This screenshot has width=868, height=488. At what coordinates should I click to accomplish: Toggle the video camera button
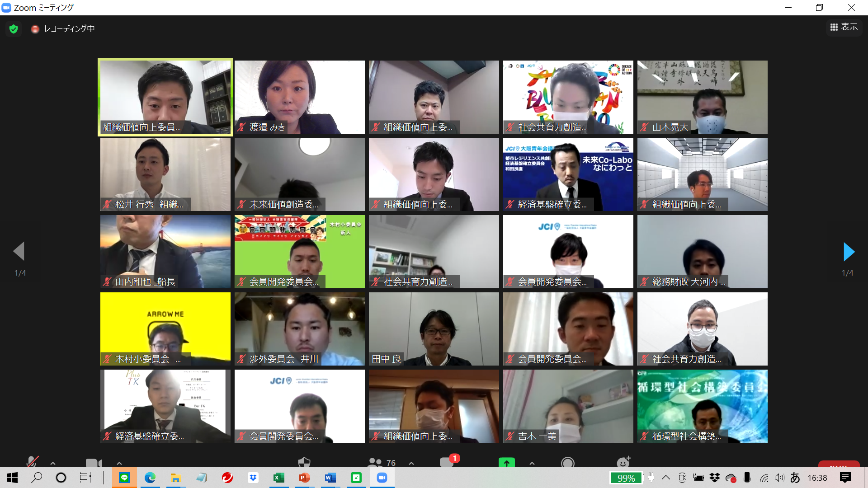[x=94, y=463]
